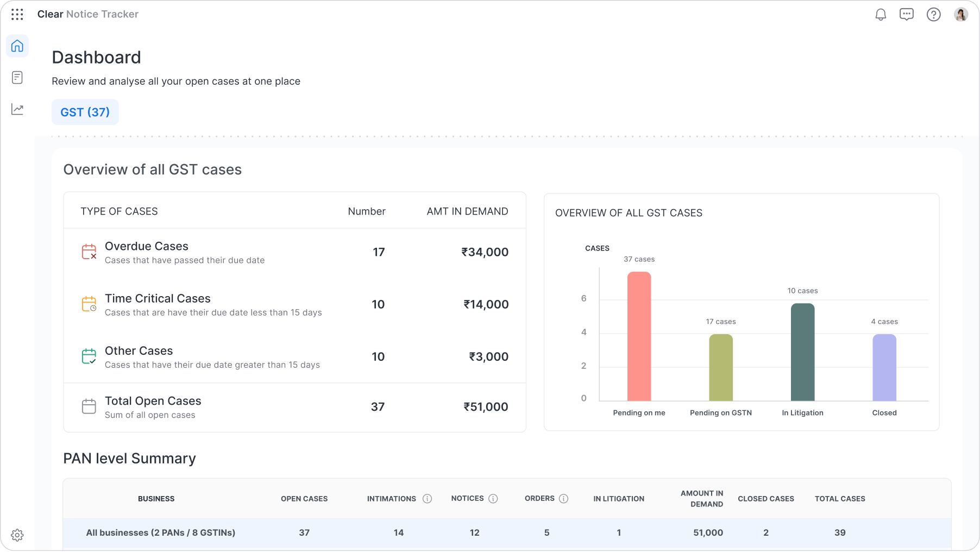Click info icon beside Orders column
Image resolution: width=980 pixels, height=552 pixels.
(x=564, y=499)
